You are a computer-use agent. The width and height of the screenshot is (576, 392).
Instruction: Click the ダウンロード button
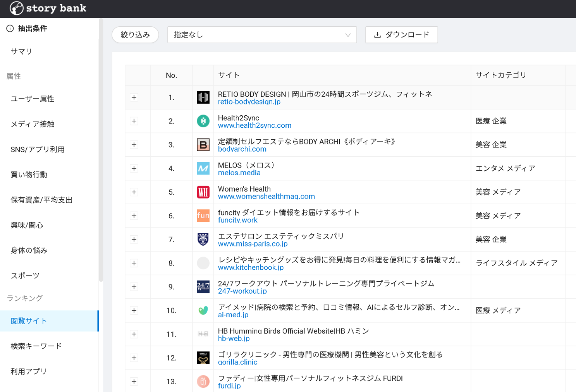(x=401, y=35)
